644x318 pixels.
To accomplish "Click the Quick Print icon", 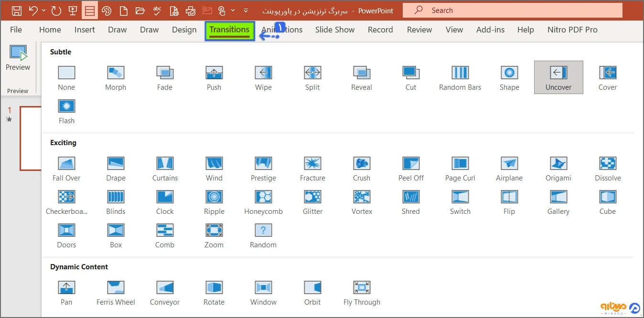I will point(191,10).
